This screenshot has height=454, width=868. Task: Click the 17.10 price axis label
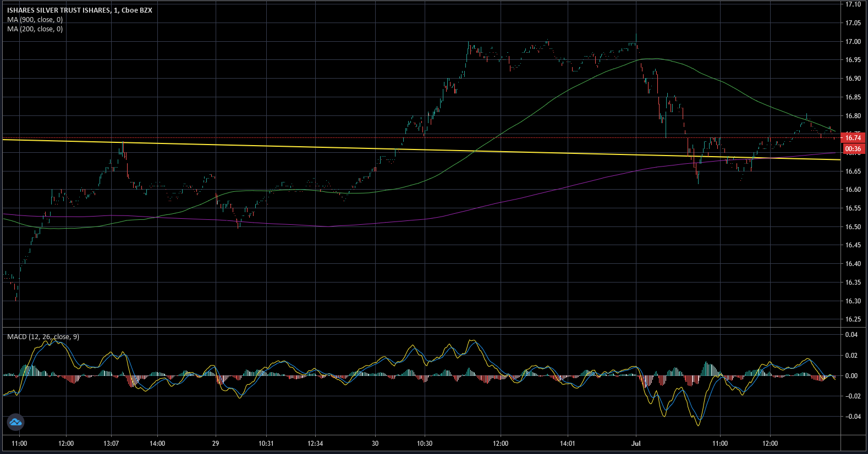click(x=853, y=4)
